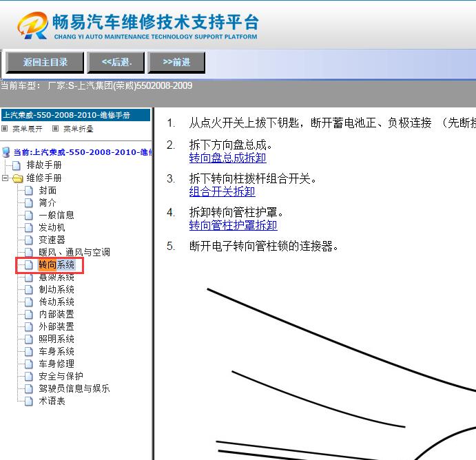Go forward with the >>前进 button

click(x=176, y=63)
